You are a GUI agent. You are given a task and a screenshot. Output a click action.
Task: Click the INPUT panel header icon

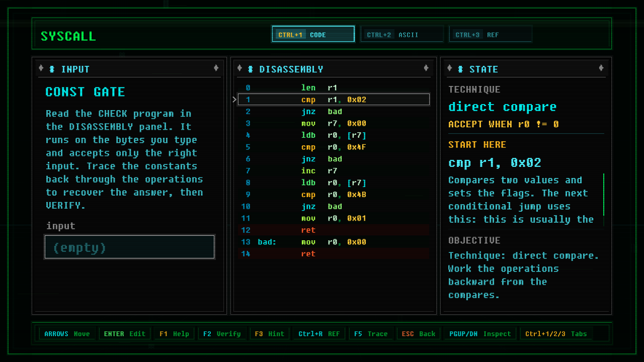point(52,69)
